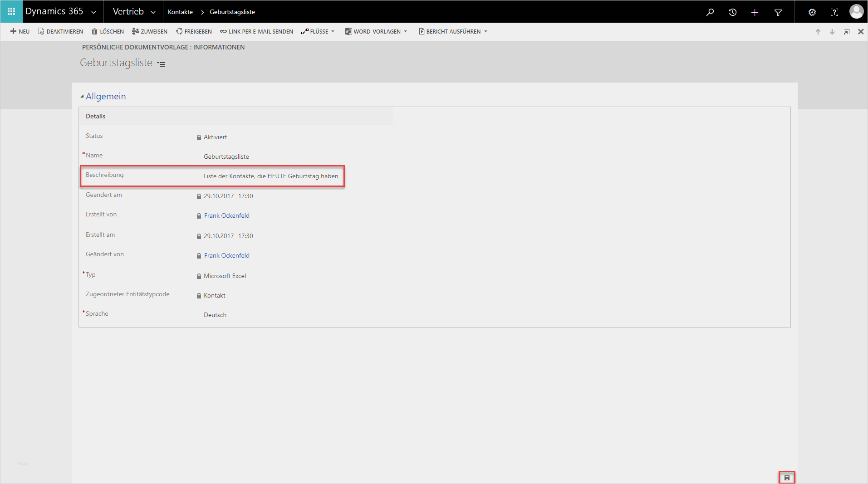This screenshot has width=868, height=484.
Task: Click the quick create plus icon
Action: [755, 12]
